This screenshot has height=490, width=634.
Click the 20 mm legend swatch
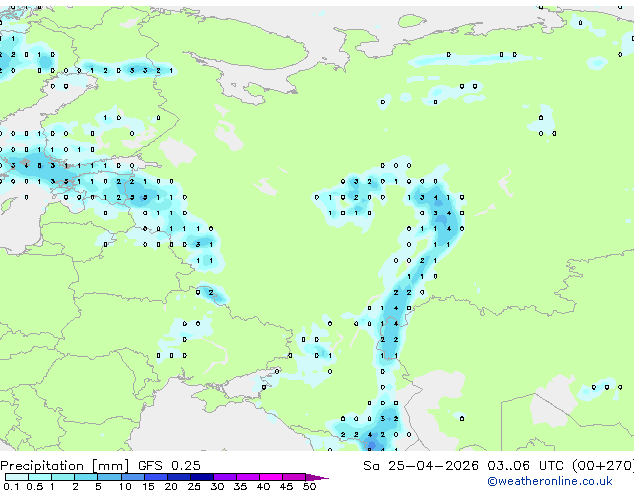pos(179,477)
